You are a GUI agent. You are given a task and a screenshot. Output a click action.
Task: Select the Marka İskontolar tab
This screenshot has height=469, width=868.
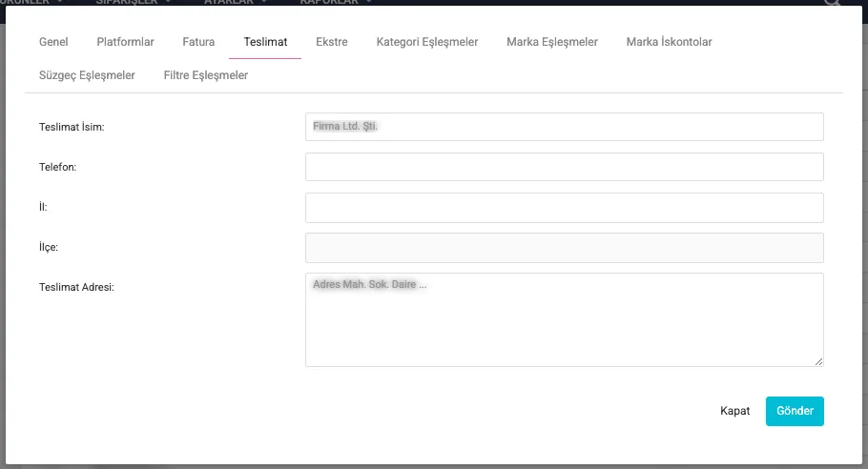(x=669, y=42)
